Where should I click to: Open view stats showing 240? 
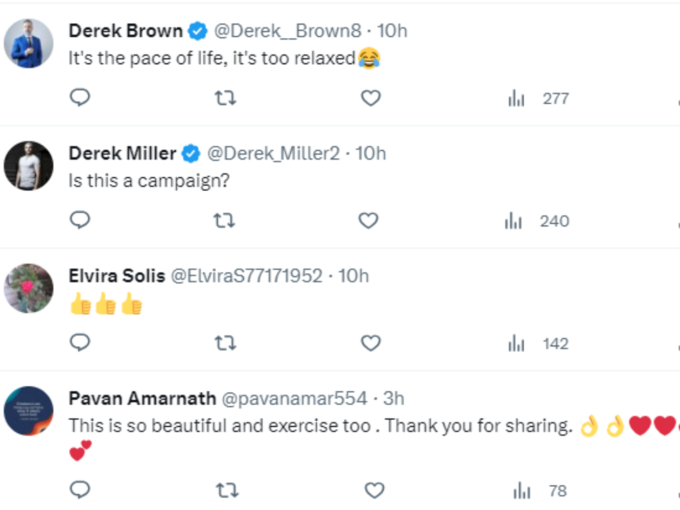click(537, 221)
